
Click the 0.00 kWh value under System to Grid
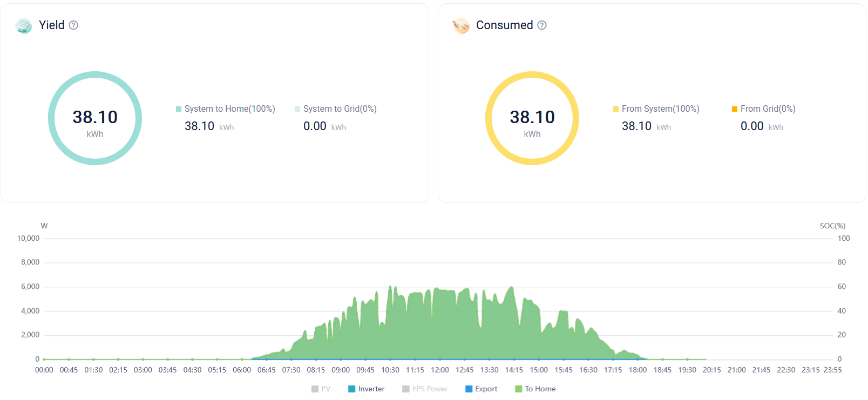tap(325, 126)
